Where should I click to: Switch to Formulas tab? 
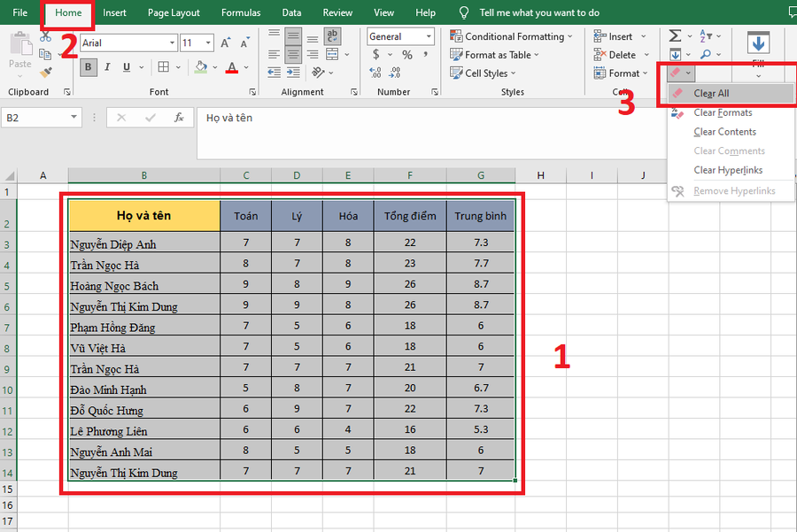[241, 12]
